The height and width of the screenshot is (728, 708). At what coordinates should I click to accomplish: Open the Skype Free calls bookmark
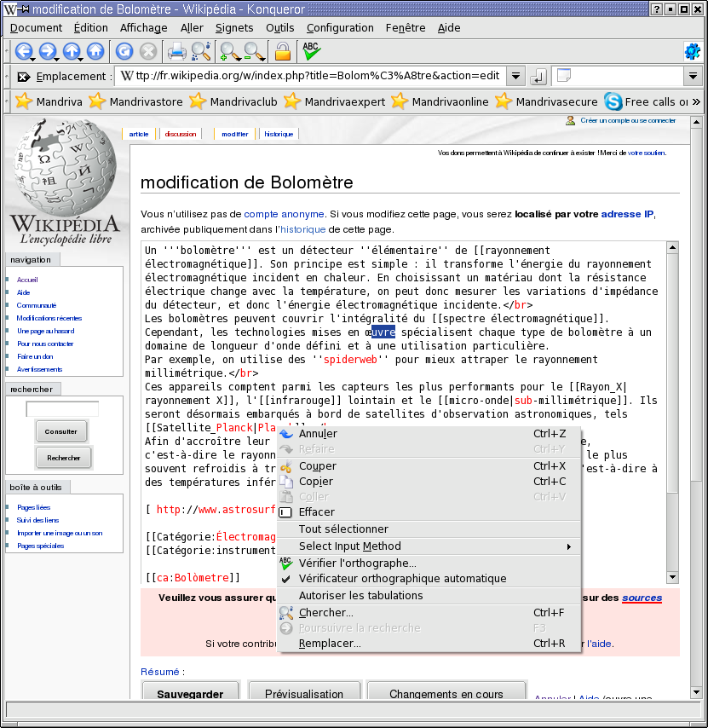[646, 101]
